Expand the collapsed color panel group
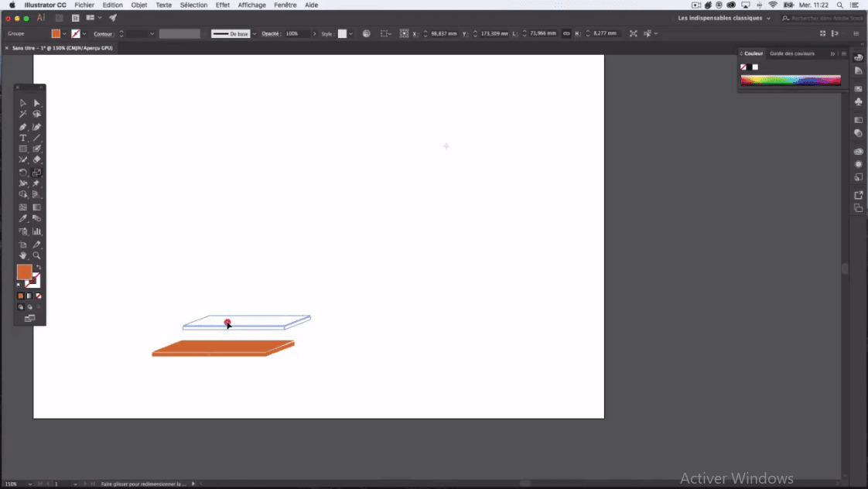 (832, 53)
